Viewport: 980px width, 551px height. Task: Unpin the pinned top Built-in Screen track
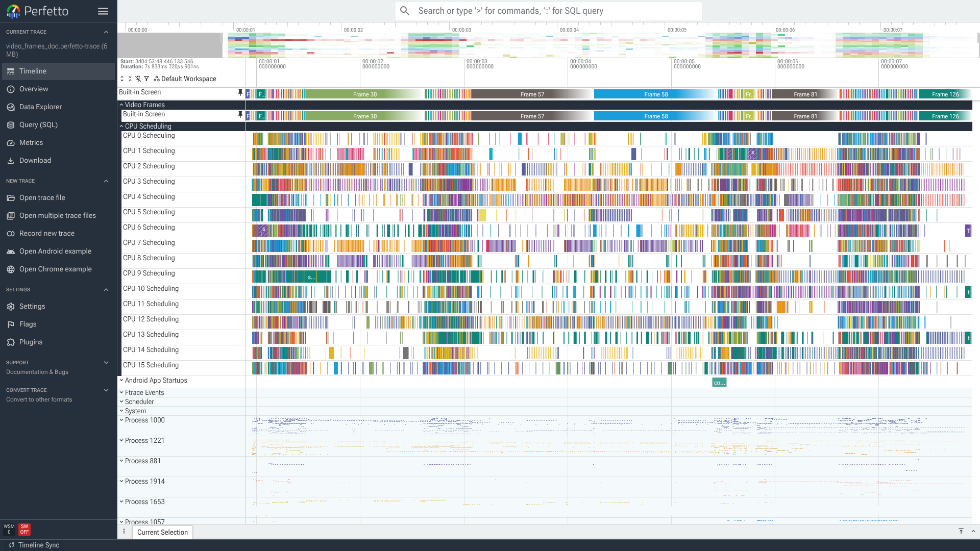point(240,92)
